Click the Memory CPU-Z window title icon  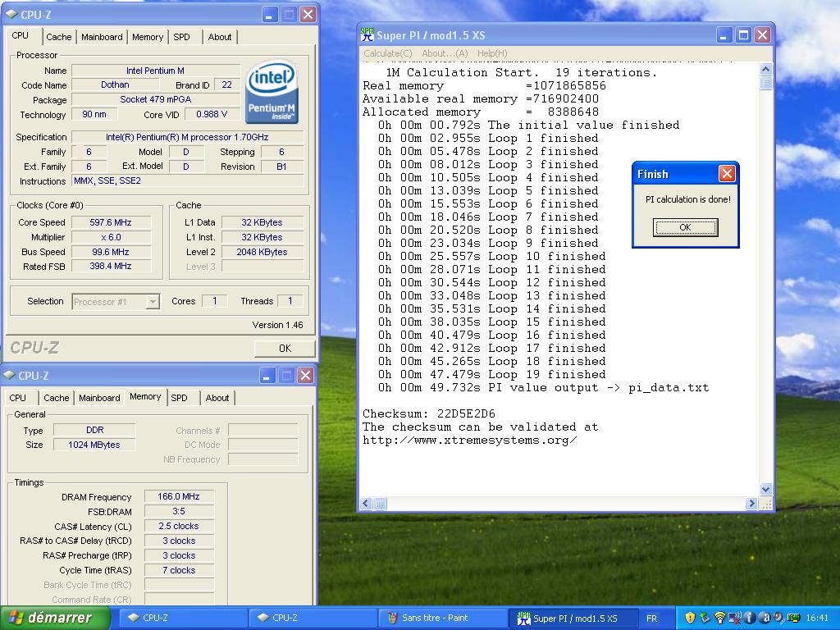pyautogui.click(x=10, y=375)
